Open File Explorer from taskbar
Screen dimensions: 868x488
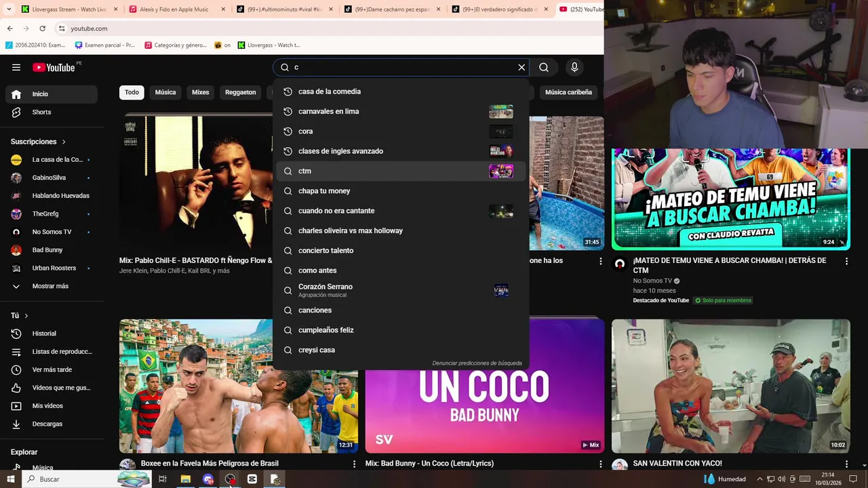click(185, 479)
